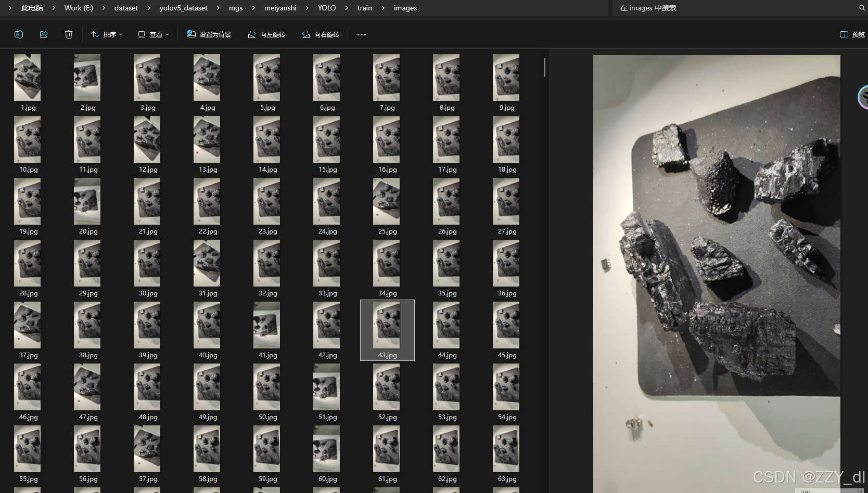
Task: Select the 63.jpg thumbnail
Action: tap(506, 449)
